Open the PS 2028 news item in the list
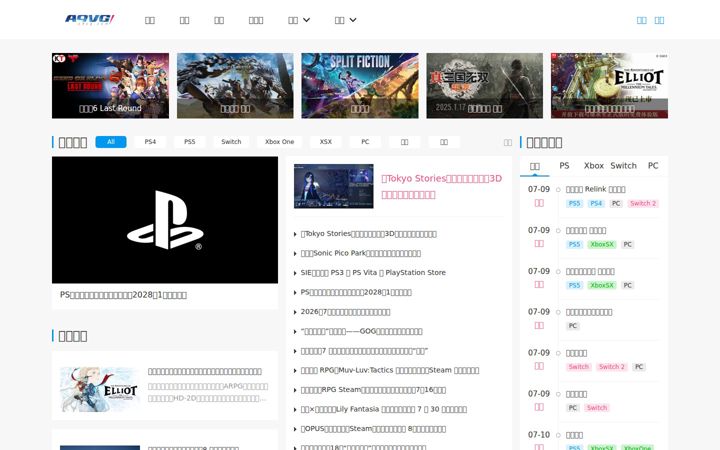720x450 pixels. 356,292
